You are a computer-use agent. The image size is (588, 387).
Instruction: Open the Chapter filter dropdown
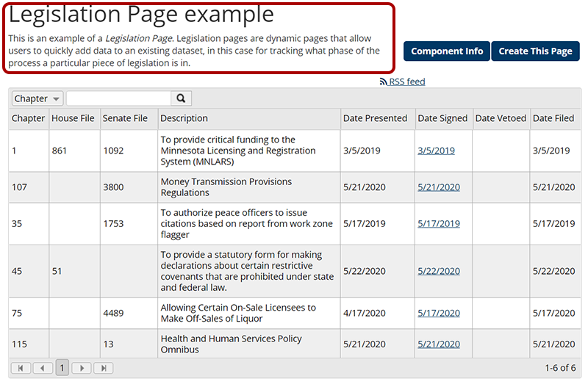(x=37, y=98)
